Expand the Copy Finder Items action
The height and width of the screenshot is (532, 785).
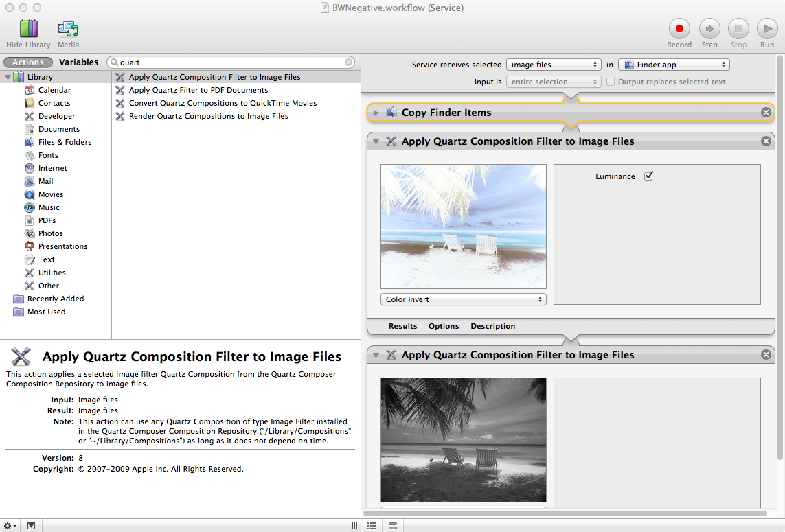376,113
